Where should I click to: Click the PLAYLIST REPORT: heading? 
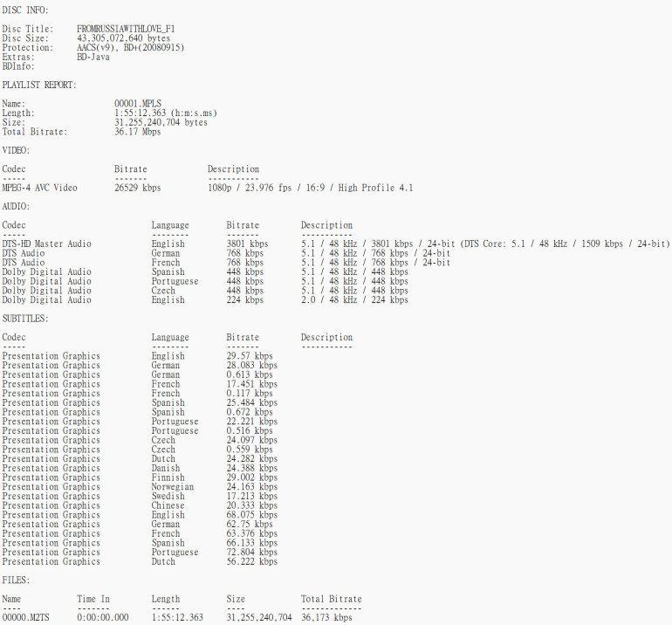(39, 85)
